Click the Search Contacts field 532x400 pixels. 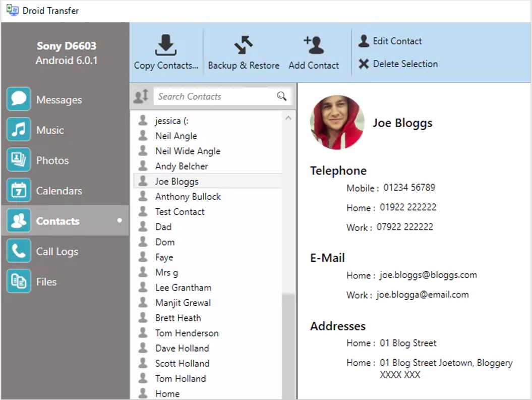[215, 96]
